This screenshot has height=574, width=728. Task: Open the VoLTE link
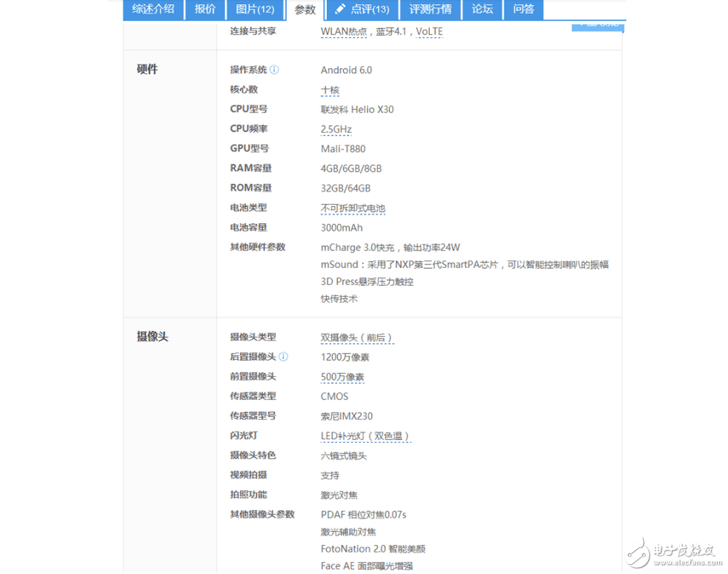(x=429, y=31)
